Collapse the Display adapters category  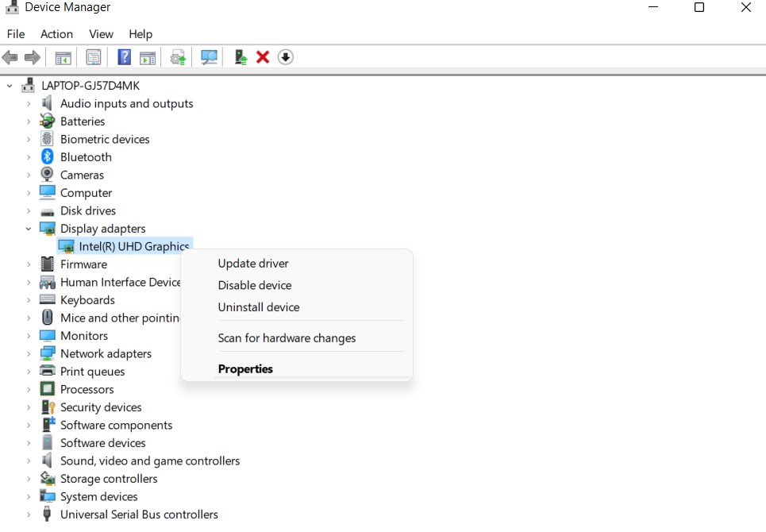point(29,229)
